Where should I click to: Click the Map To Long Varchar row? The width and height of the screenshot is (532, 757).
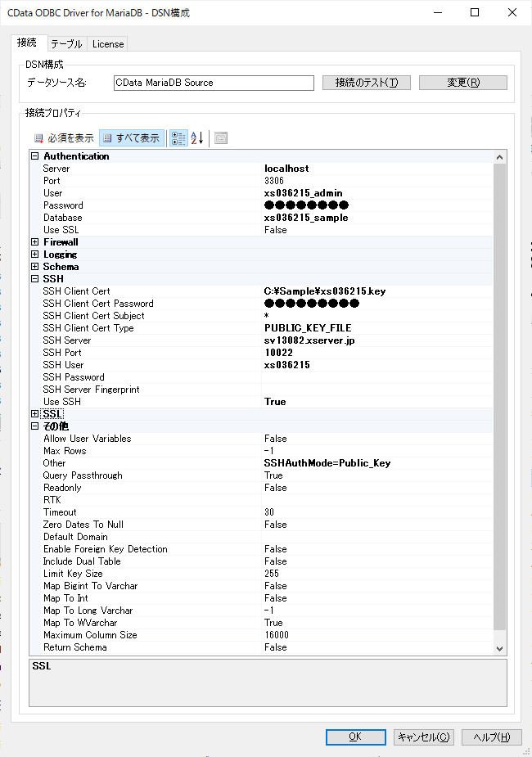[261, 611]
